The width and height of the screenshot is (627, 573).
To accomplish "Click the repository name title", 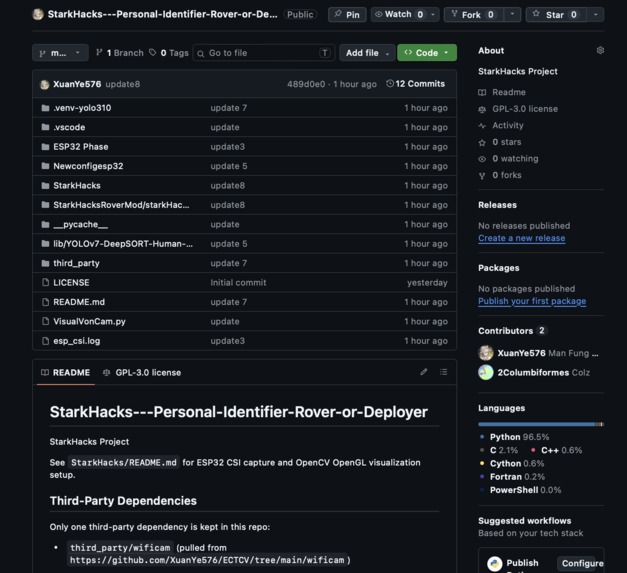I will coord(162,14).
